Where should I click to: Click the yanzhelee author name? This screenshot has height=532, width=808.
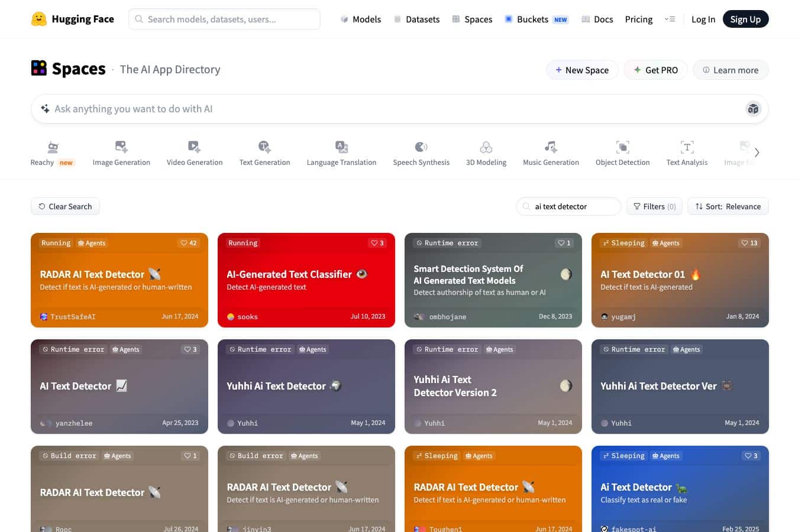(x=74, y=423)
